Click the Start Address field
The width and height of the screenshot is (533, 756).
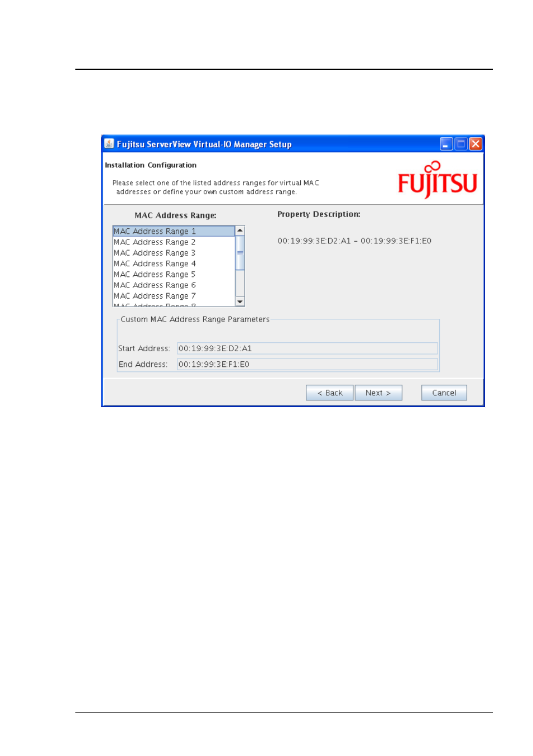(308, 348)
